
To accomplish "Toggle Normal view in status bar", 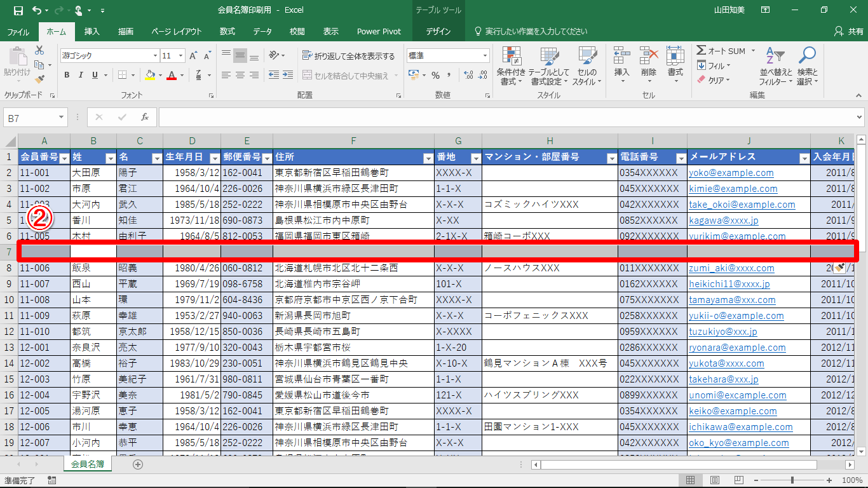I will [691, 480].
